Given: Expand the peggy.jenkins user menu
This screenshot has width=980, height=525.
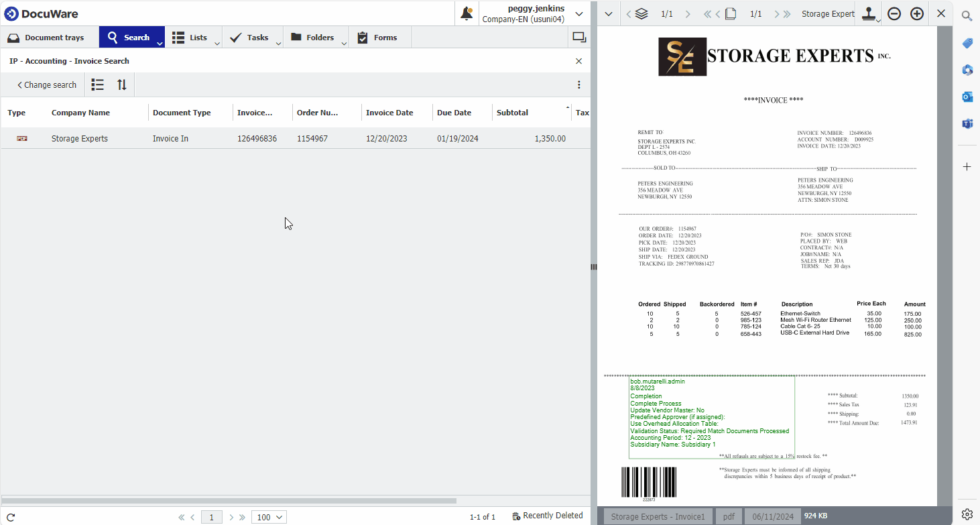Looking at the screenshot, I should pyautogui.click(x=579, y=13).
